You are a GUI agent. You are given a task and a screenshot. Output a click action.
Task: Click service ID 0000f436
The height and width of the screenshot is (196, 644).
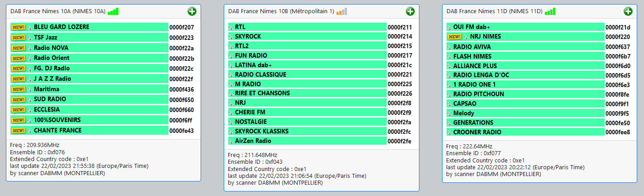[182, 89]
